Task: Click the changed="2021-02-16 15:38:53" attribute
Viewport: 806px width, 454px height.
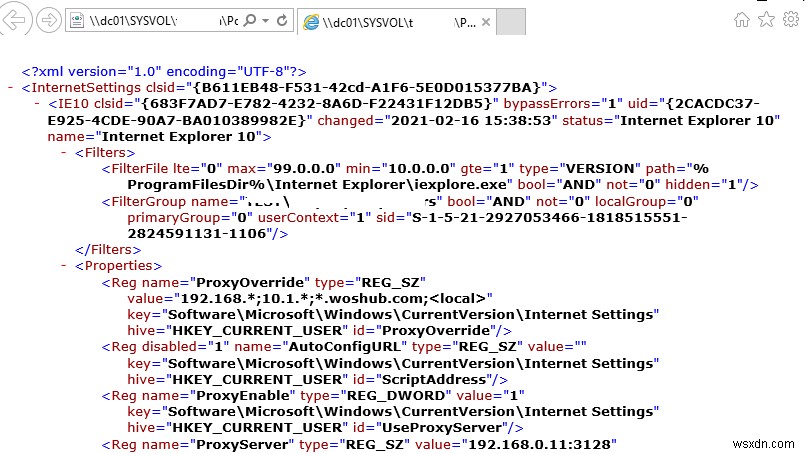Action: coord(437,120)
